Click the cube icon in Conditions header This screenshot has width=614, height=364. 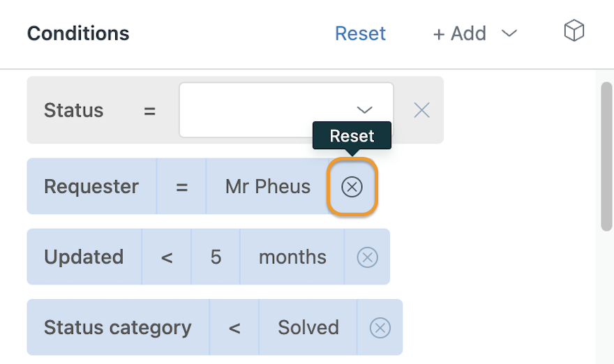click(574, 31)
